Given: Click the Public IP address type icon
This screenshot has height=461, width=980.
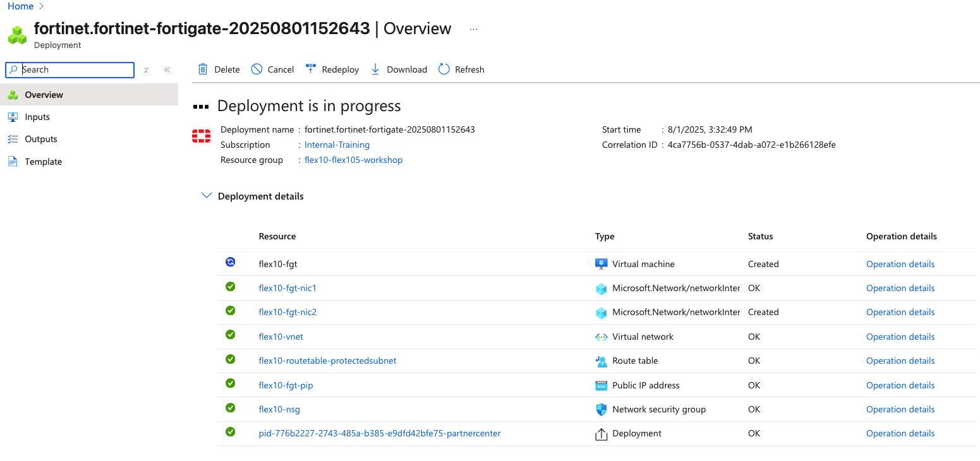Looking at the screenshot, I should tap(602, 385).
